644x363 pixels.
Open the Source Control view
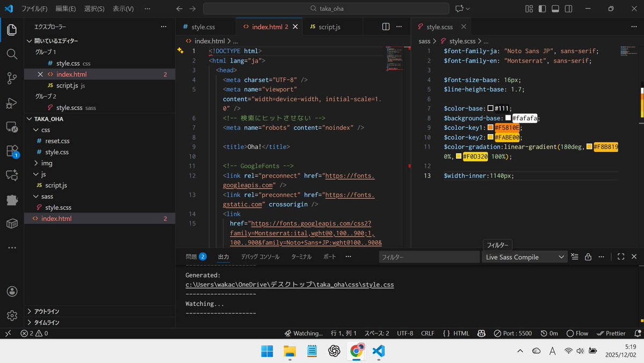12,78
